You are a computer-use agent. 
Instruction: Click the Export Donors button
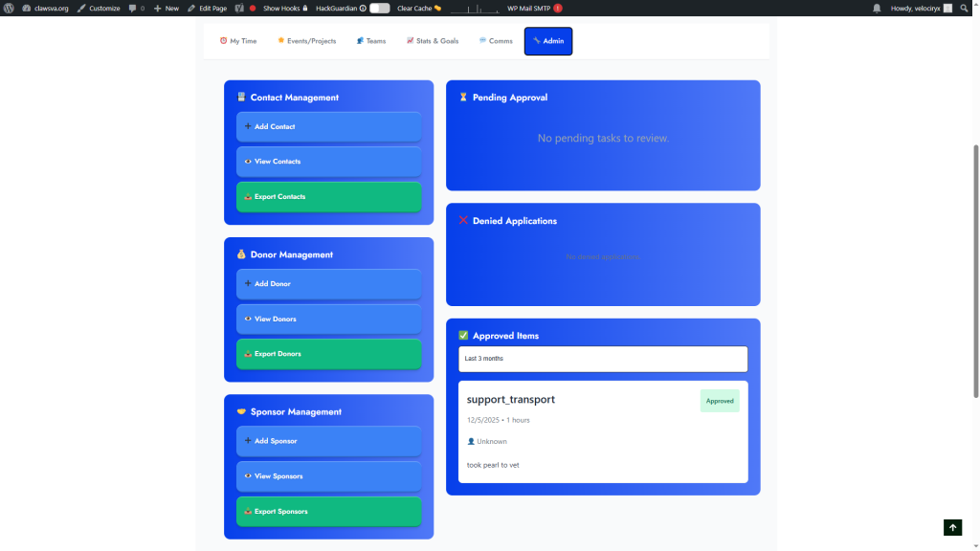tap(328, 354)
